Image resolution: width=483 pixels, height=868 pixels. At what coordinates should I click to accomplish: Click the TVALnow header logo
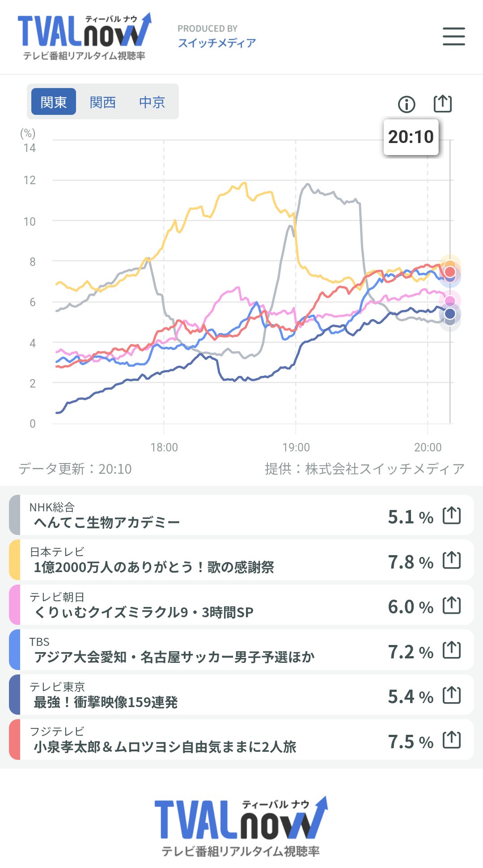pos(85,36)
